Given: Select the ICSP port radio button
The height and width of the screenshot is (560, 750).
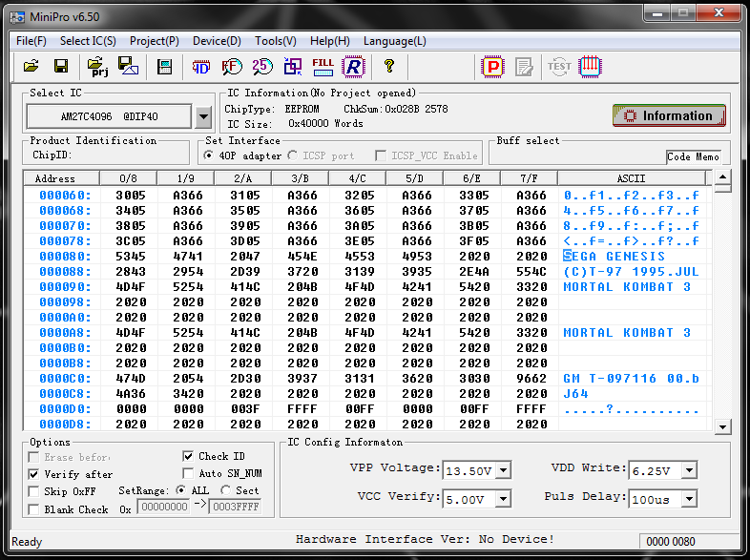Looking at the screenshot, I should click(292, 156).
